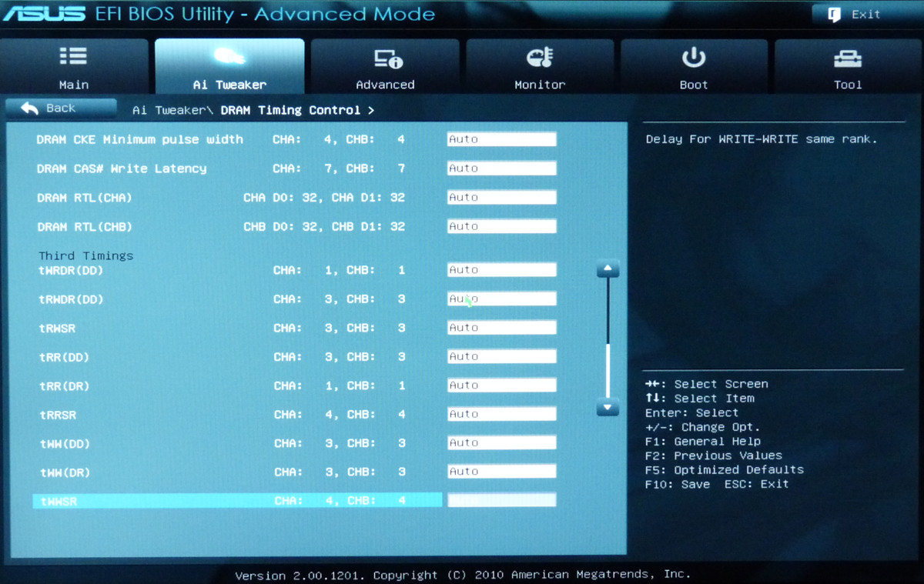Click the highlighted tWWSR value field
The width and height of the screenshot is (924, 584).
(501, 500)
